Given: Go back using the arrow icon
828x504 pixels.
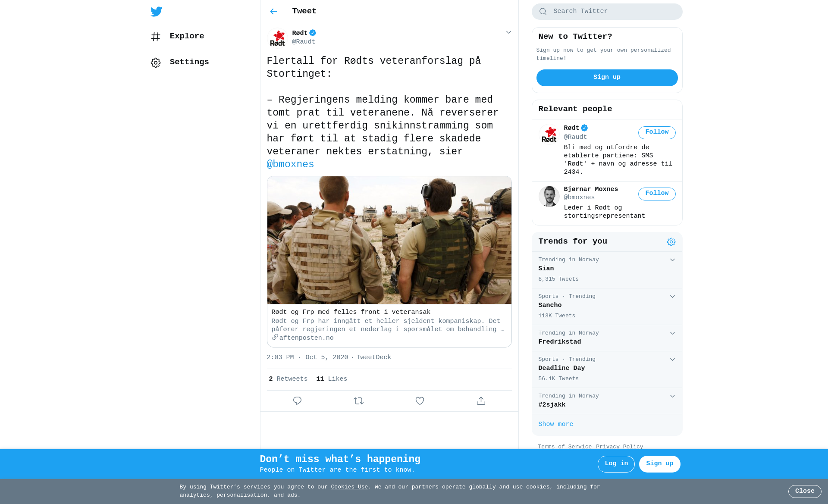Looking at the screenshot, I should (x=273, y=12).
